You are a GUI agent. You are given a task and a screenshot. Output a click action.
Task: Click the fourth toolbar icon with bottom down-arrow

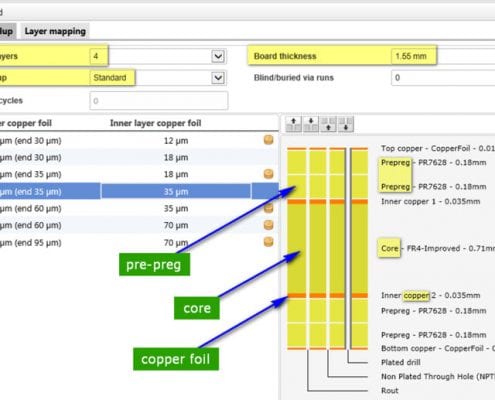pos(346,124)
